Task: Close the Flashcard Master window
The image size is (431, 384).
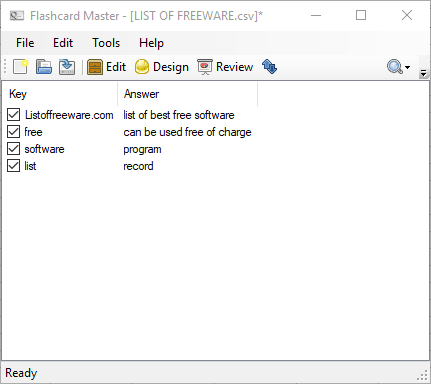Action: point(407,15)
